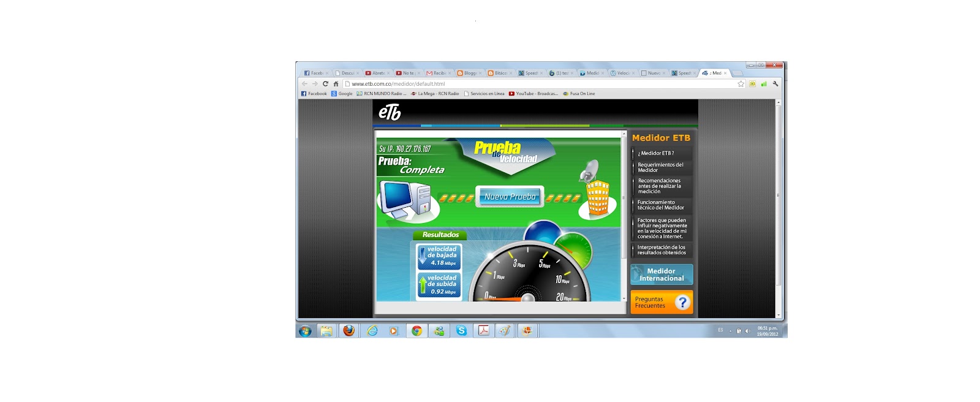Click the browser back arrow
This screenshot has width=980, height=402.
[x=304, y=84]
